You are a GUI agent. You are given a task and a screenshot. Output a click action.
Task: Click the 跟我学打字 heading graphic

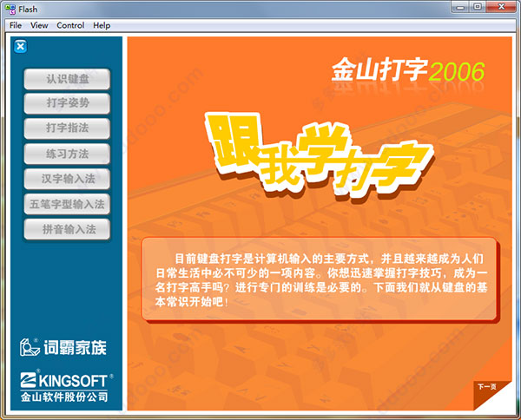(319, 157)
